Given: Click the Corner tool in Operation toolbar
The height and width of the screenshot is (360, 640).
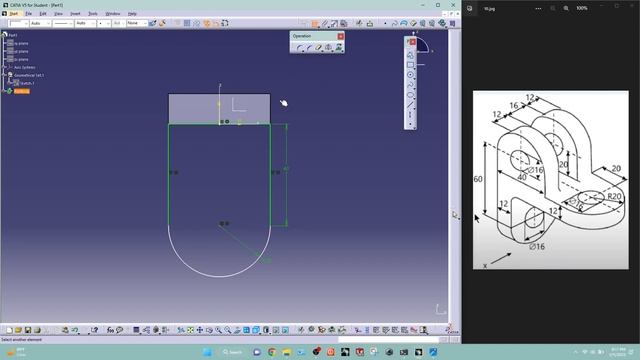Looking at the screenshot, I should click(x=300, y=48).
